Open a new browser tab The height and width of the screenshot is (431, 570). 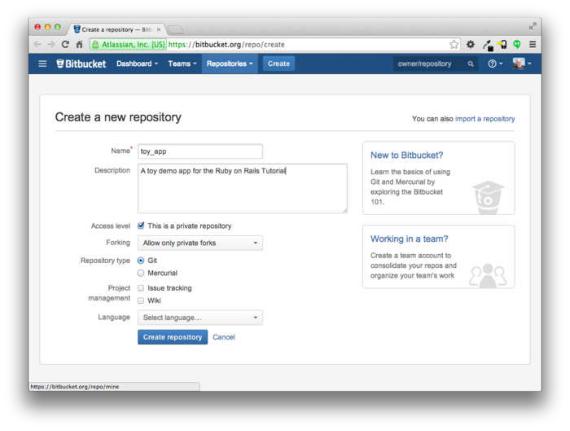click(175, 29)
